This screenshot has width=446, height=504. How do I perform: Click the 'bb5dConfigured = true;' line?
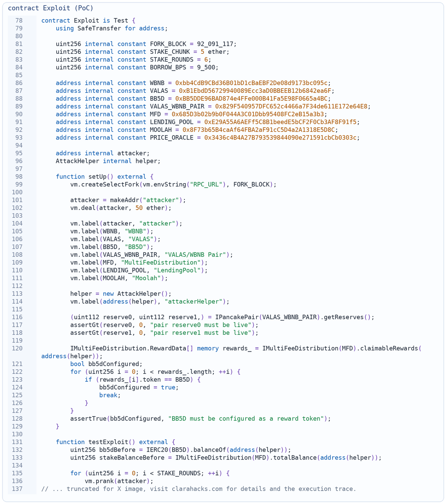pos(139,387)
